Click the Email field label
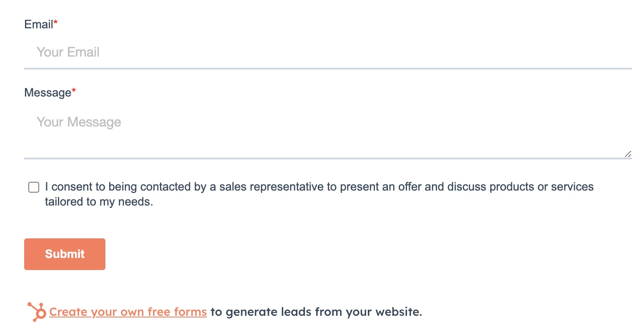This screenshot has height=332, width=644. pyautogui.click(x=39, y=25)
